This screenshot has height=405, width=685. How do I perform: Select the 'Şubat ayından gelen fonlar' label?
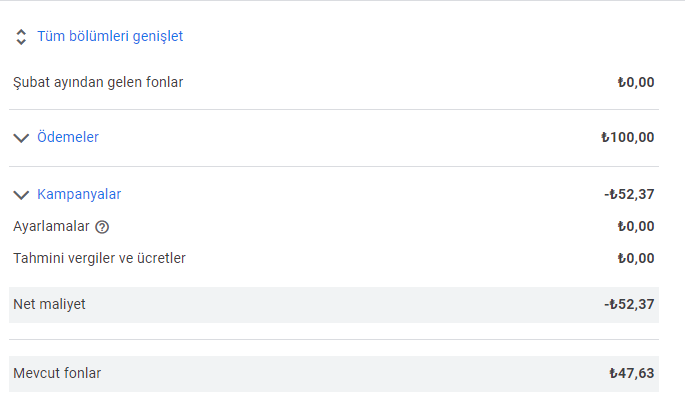[98, 83]
